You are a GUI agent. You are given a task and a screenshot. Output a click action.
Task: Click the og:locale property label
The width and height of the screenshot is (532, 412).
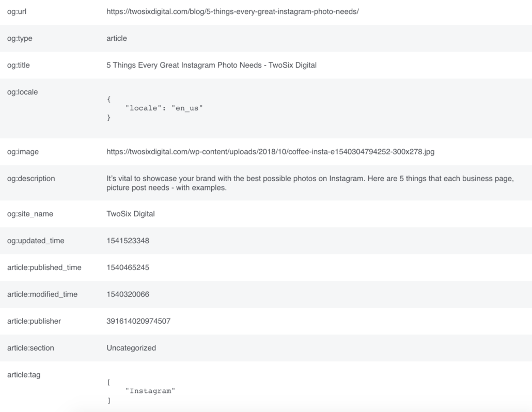coord(22,92)
